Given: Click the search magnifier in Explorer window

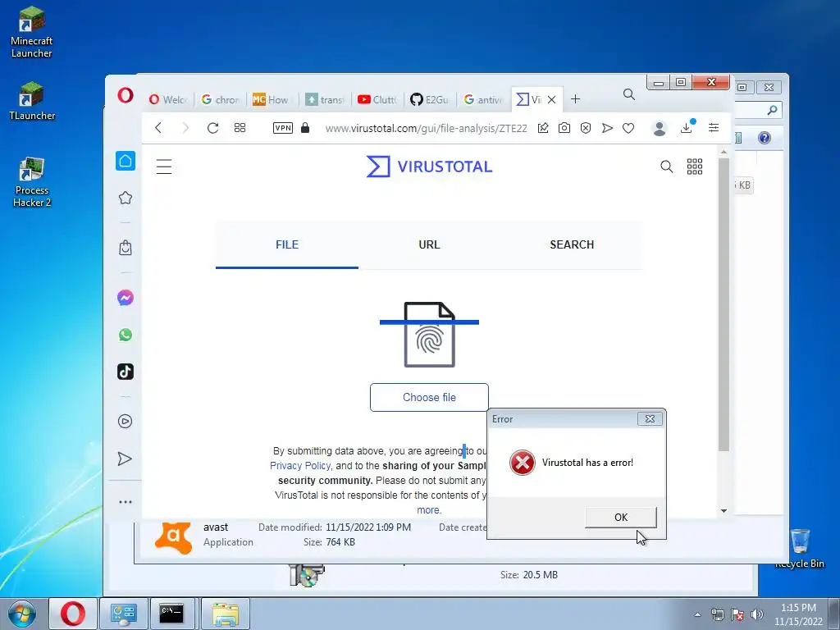Looking at the screenshot, I should click(x=772, y=111).
